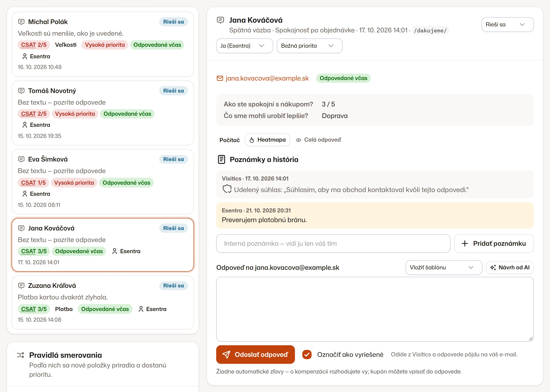Uncheck the Označiť ako vyriešené checkbox
550x392 pixels.
[x=307, y=354]
